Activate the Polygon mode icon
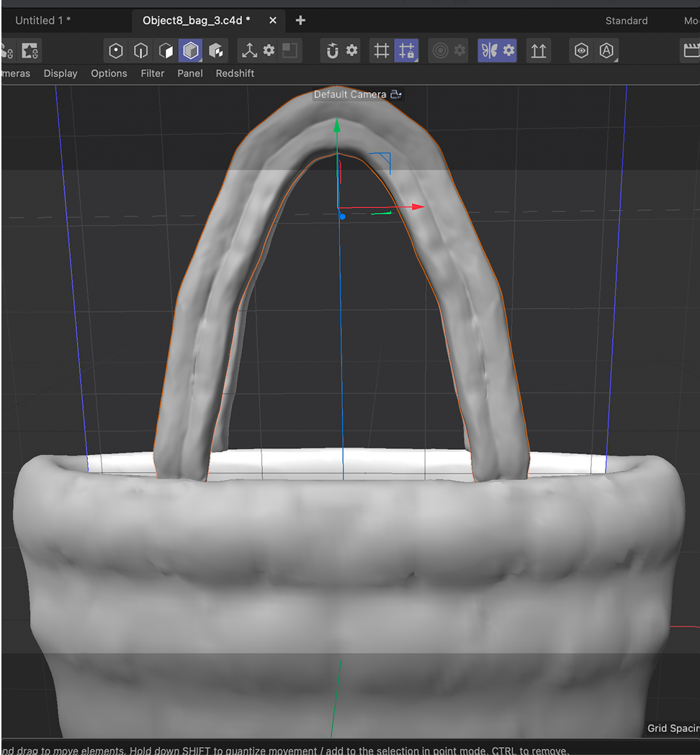 point(165,50)
